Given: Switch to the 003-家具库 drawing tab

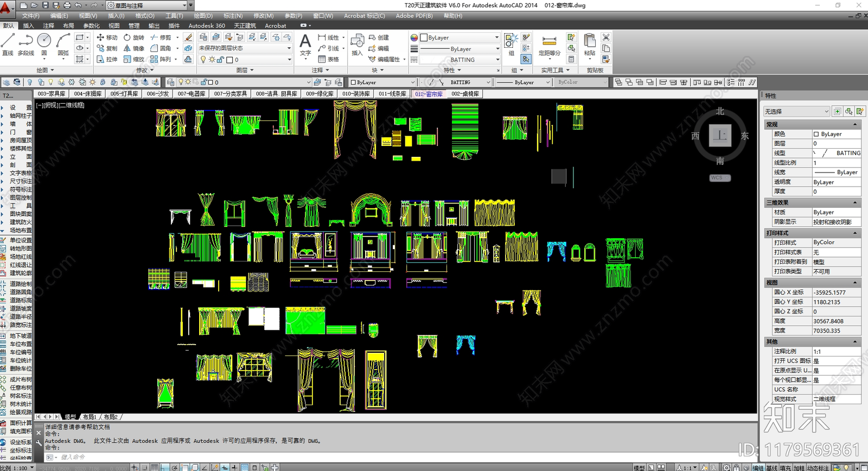Looking at the screenshot, I should pos(52,94).
